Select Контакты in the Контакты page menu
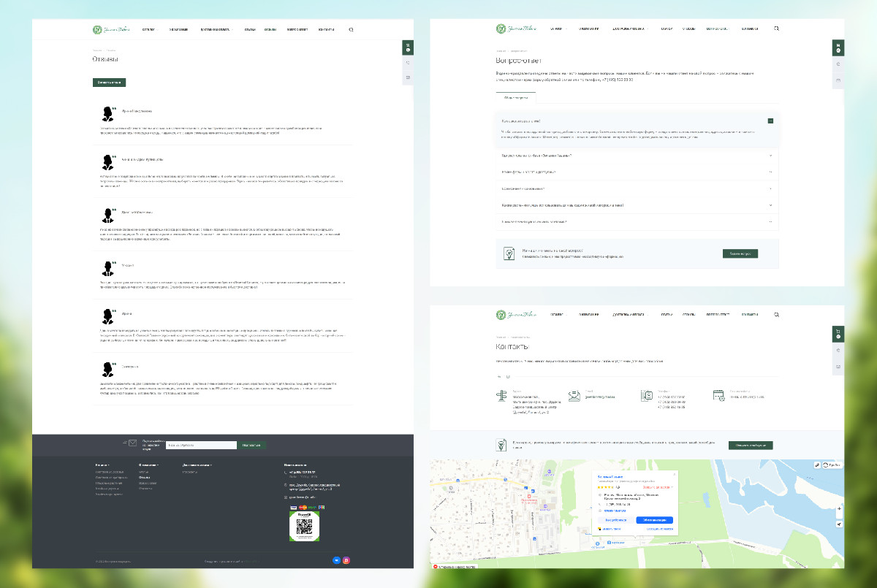The height and width of the screenshot is (588, 877). pyautogui.click(x=749, y=315)
